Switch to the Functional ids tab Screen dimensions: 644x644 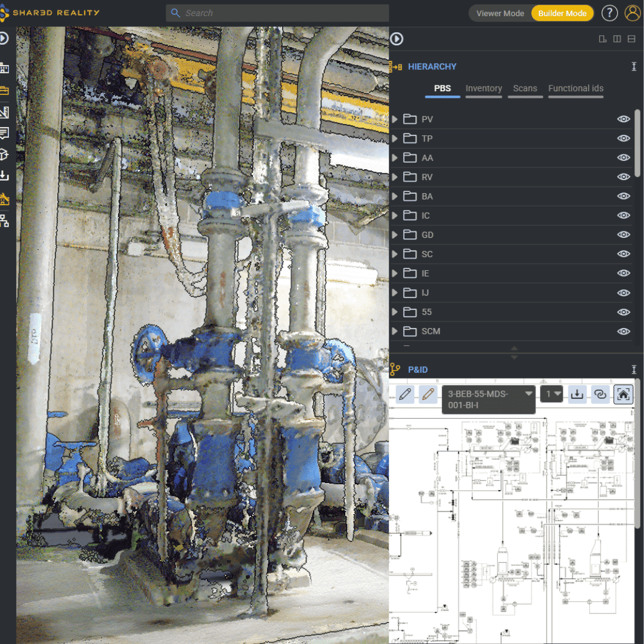tap(575, 88)
